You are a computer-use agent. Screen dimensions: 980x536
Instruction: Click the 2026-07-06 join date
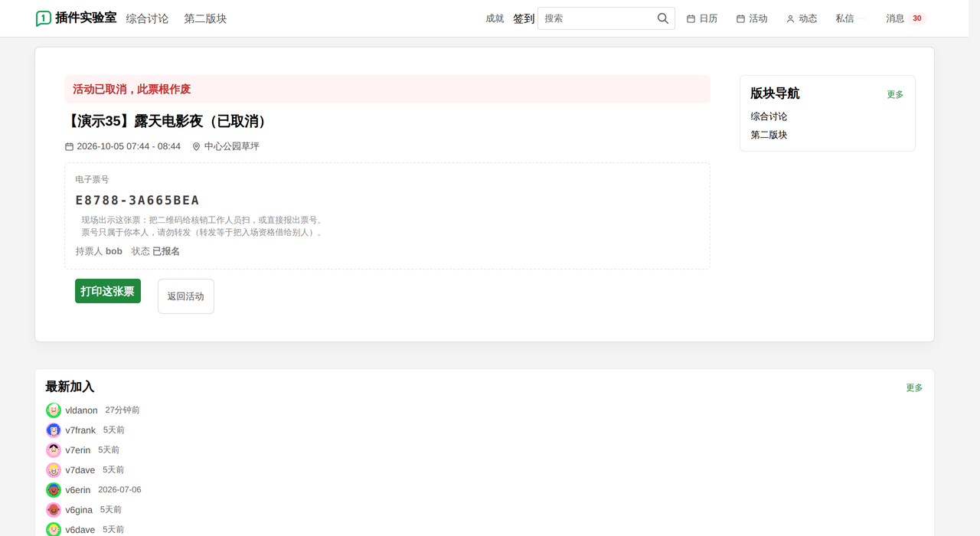[x=119, y=490]
